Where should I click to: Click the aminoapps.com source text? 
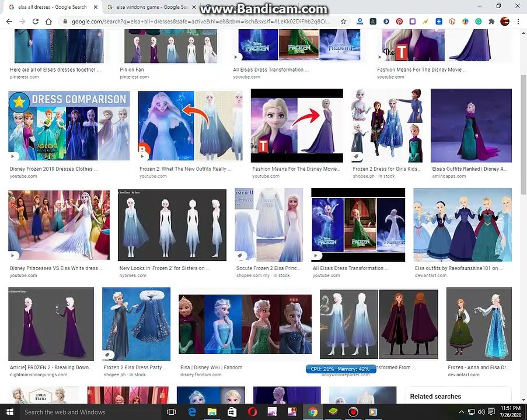tap(449, 176)
